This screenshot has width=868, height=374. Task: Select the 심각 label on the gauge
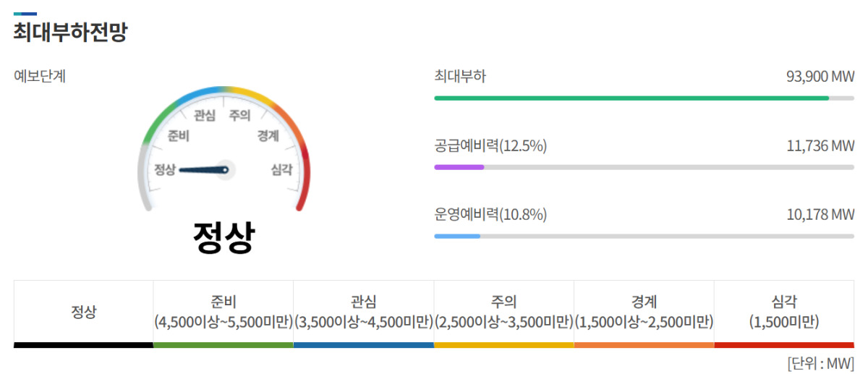point(281,169)
